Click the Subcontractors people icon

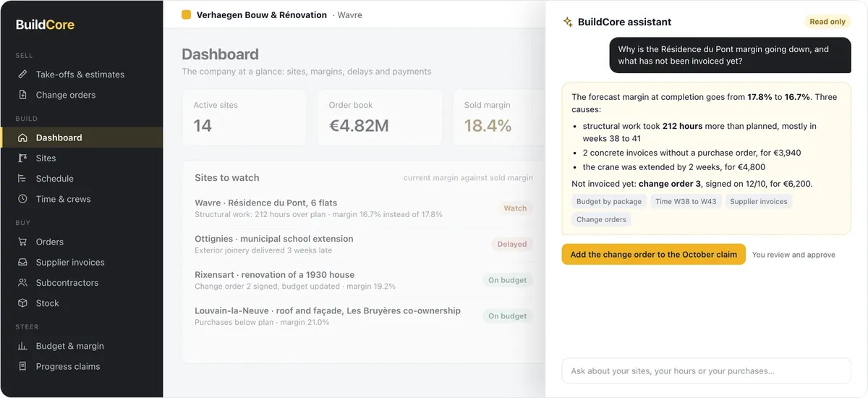pos(22,283)
